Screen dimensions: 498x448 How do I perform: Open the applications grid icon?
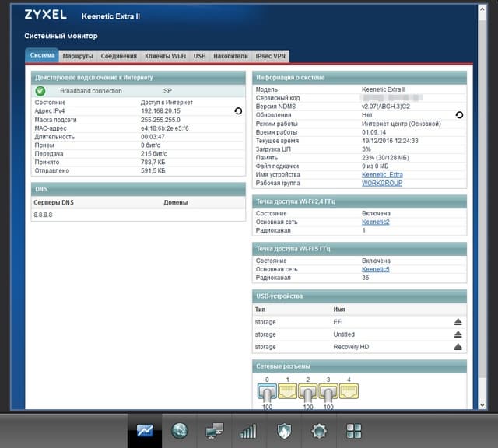coord(353,431)
